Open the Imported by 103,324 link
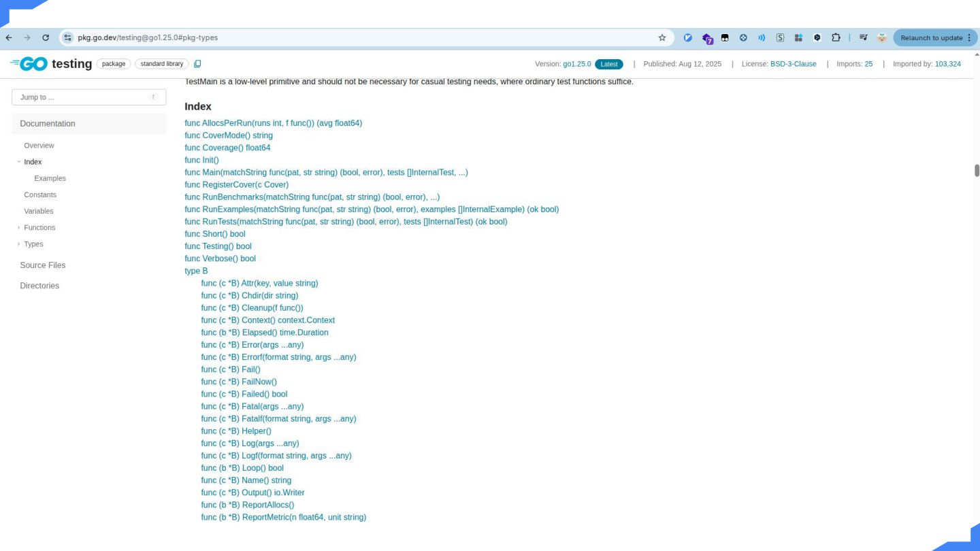This screenshot has width=980, height=551. (927, 64)
